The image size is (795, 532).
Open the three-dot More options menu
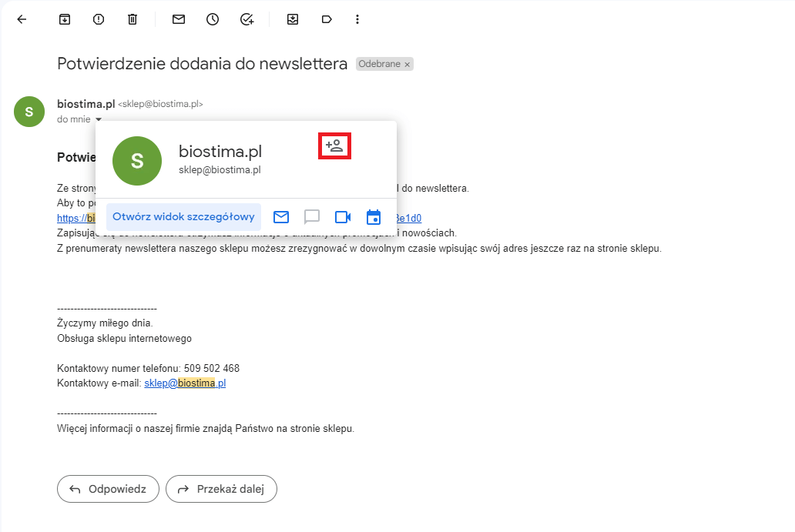357,19
